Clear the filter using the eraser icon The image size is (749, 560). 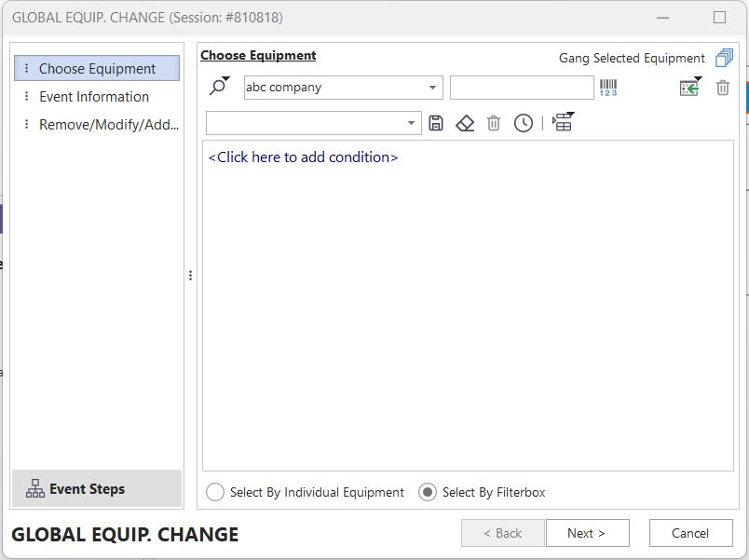[x=465, y=123]
